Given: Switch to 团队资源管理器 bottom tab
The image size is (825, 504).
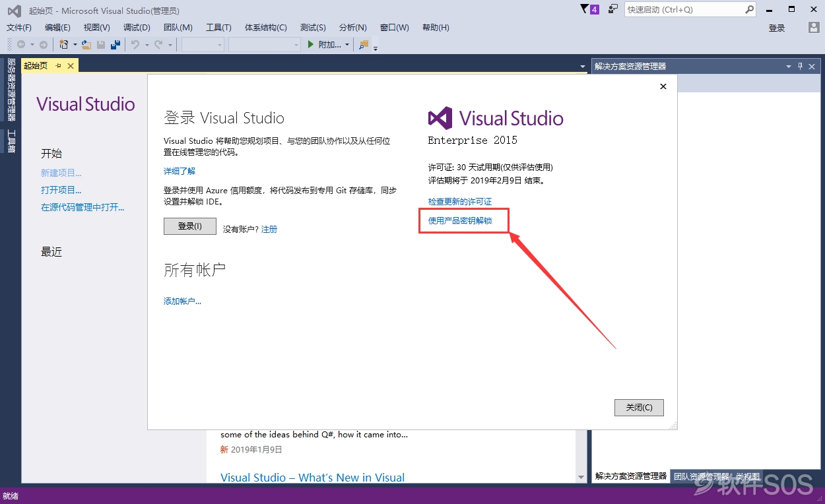Looking at the screenshot, I should click(x=701, y=476).
